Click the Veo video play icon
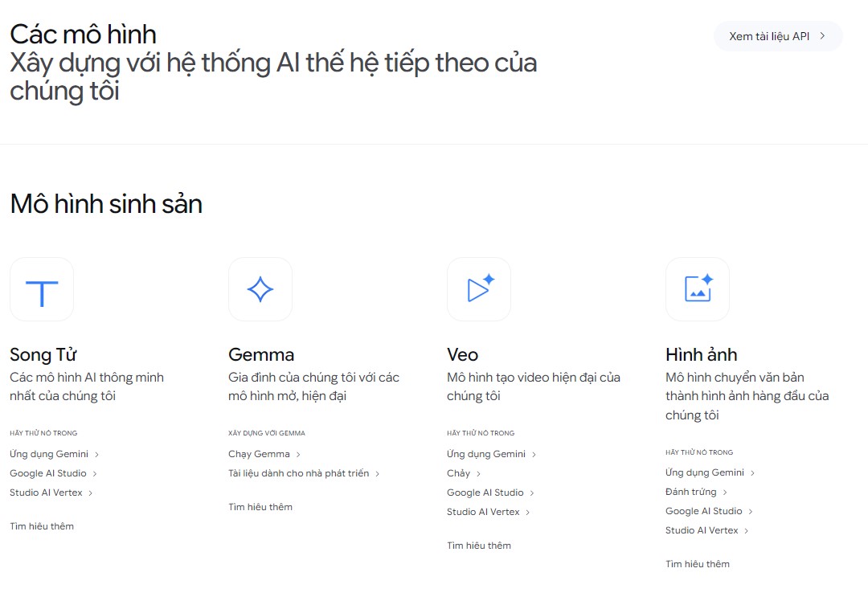This screenshot has height=605, width=868. tap(479, 289)
